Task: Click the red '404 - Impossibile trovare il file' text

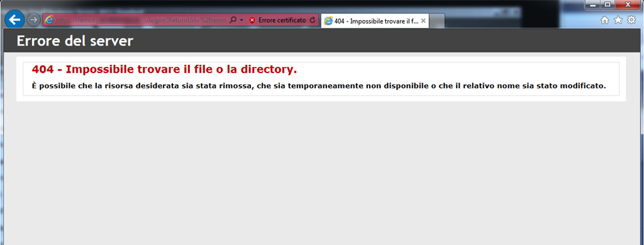Action: tap(164, 69)
